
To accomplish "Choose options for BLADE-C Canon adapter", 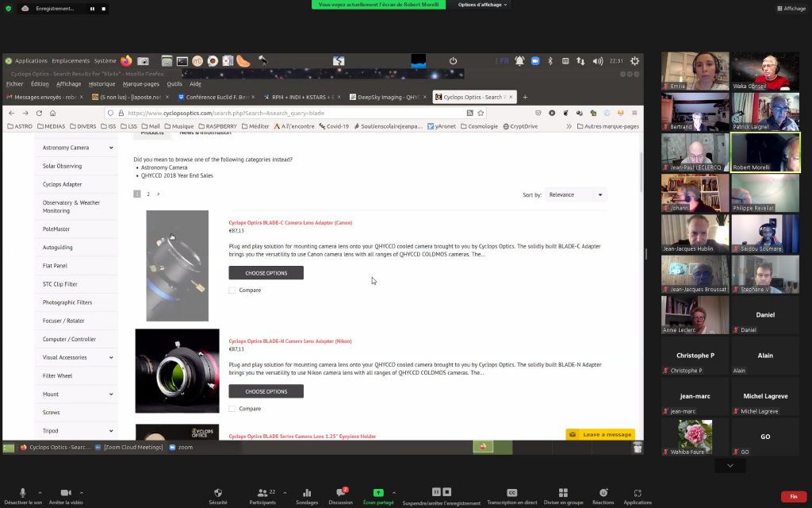I will tap(266, 273).
